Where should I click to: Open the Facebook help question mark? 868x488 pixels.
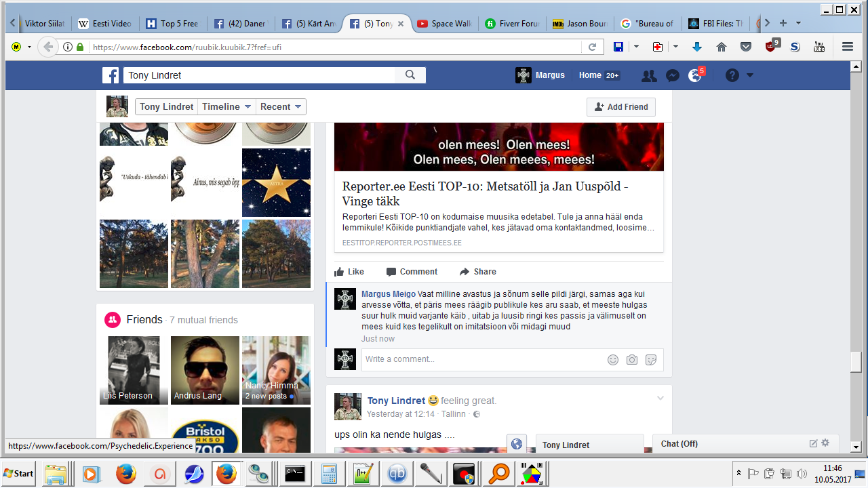coord(732,75)
